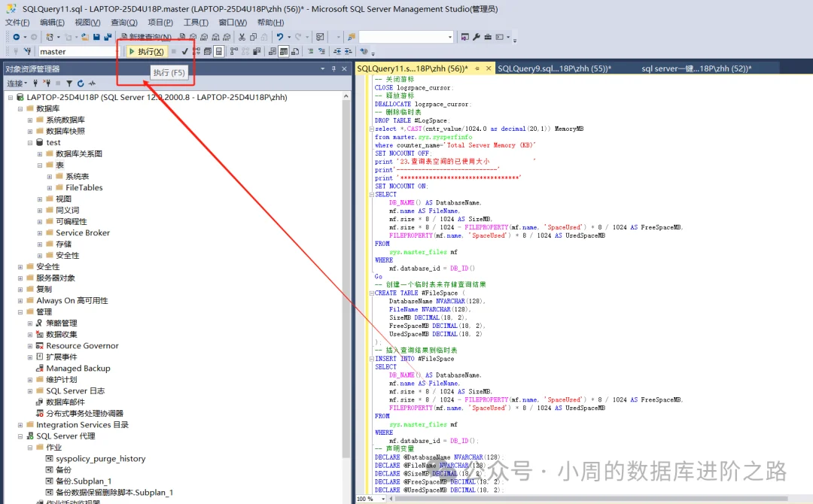813x504 pixels.
Task: Click the activity monitor pulse icon
Action: tap(92, 83)
